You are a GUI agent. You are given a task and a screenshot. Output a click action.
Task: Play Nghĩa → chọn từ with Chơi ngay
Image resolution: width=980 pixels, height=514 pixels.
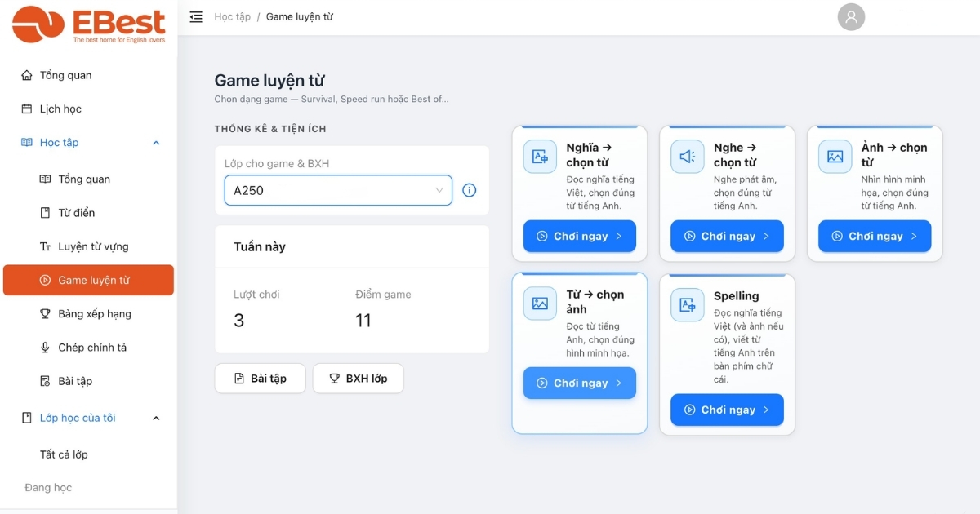pyautogui.click(x=580, y=236)
